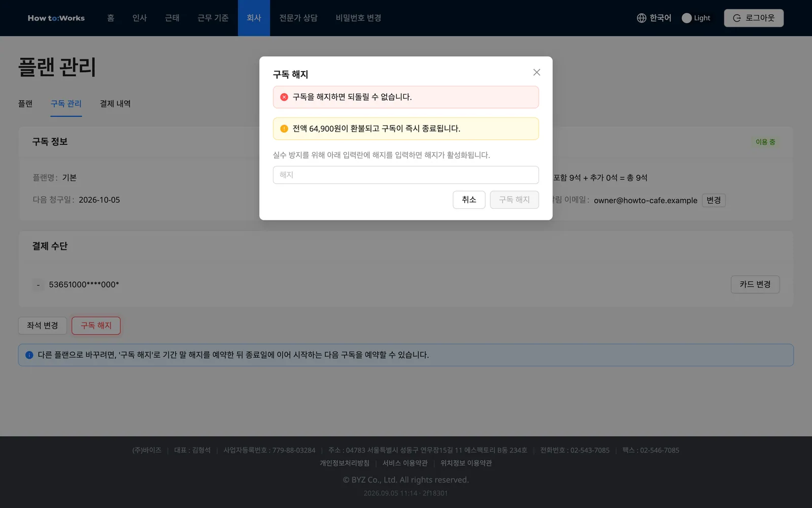Click the red error icon in irreversible warning
Viewport: 812px width, 508px height.
(284, 97)
